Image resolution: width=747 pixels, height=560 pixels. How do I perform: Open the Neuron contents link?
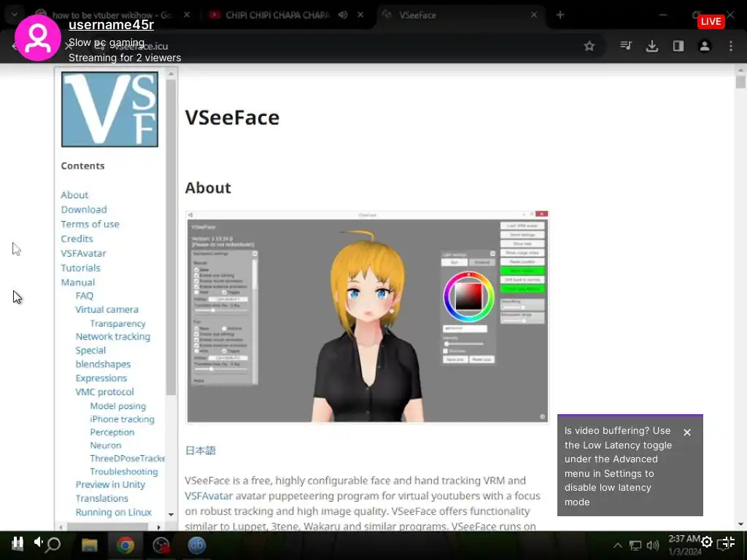pos(106,446)
